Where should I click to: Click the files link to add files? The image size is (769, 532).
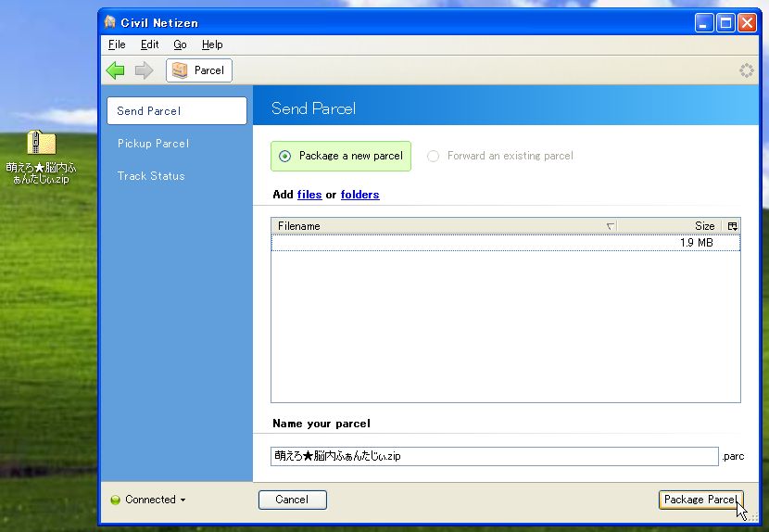309,195
